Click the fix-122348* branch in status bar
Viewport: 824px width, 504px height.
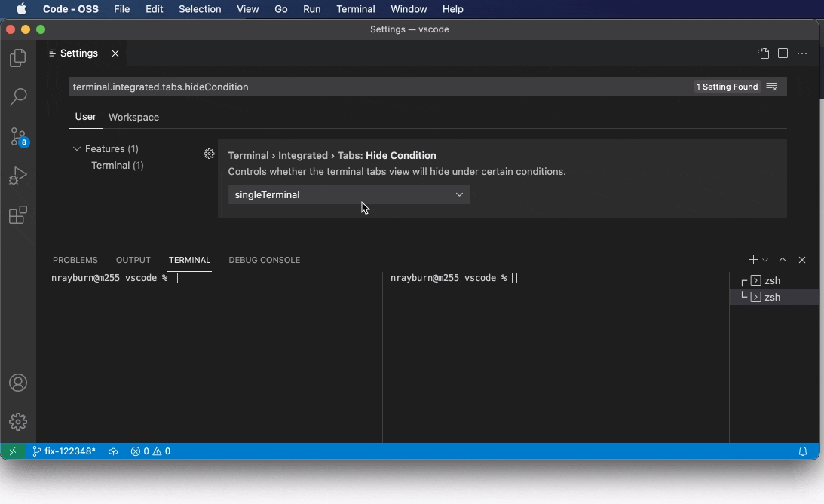click(x=64, y=451)
